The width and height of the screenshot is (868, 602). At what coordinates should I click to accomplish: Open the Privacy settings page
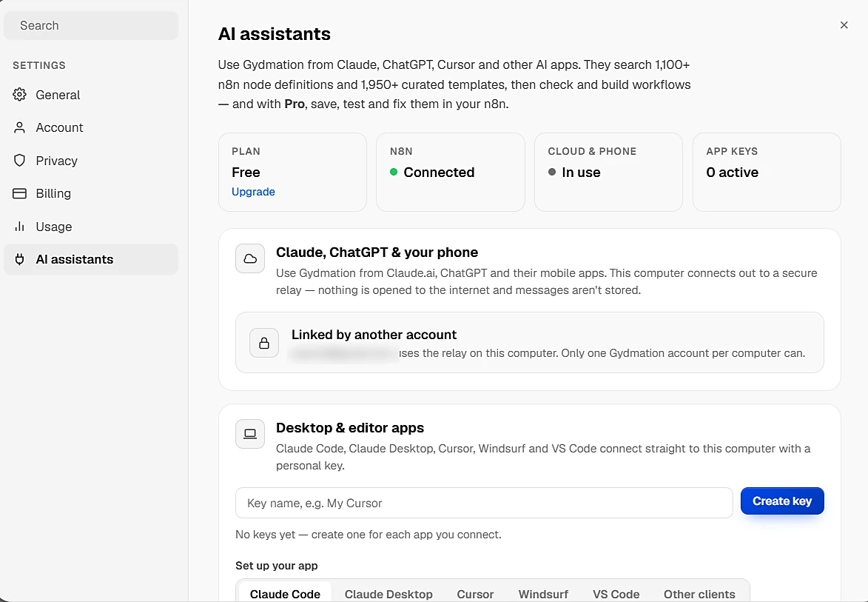click(91, 161)
